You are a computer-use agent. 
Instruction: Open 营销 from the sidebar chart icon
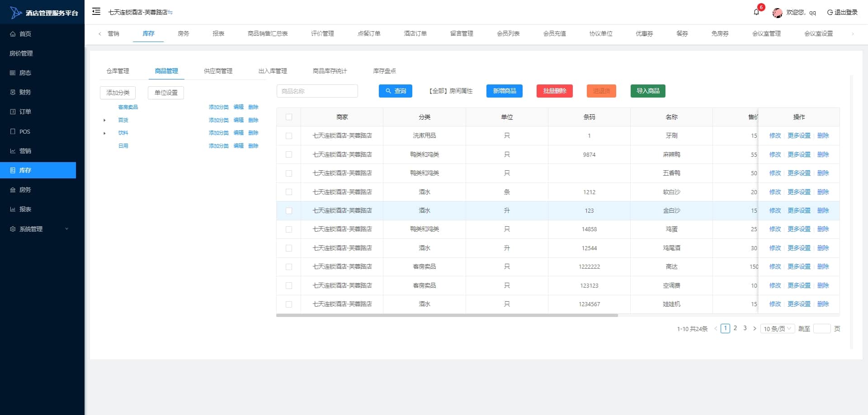13,151
